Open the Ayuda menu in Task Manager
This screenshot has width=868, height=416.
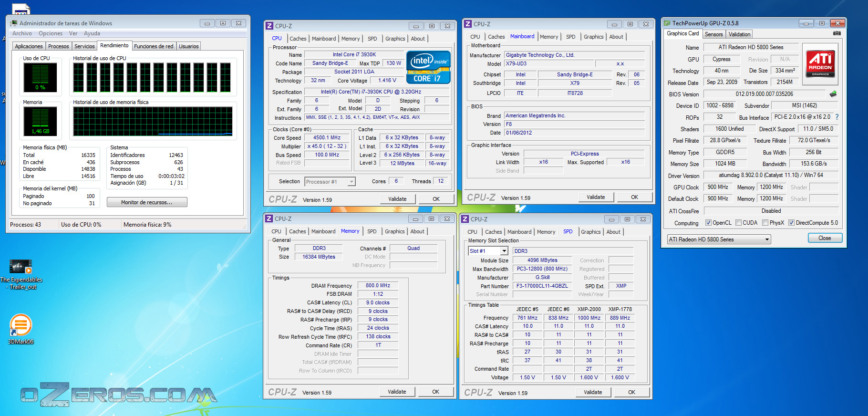[x=92, y=33]
